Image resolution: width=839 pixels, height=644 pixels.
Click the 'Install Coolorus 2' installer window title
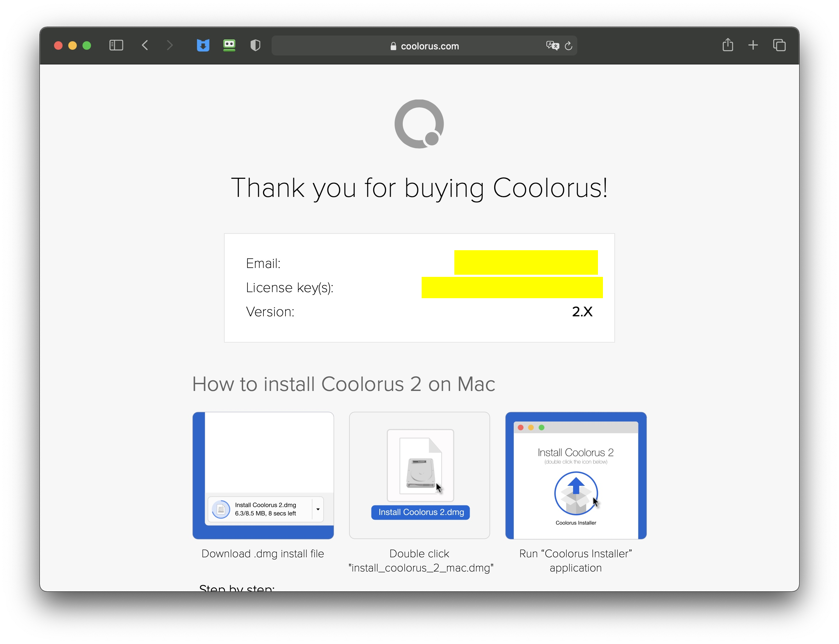point(576,452)
